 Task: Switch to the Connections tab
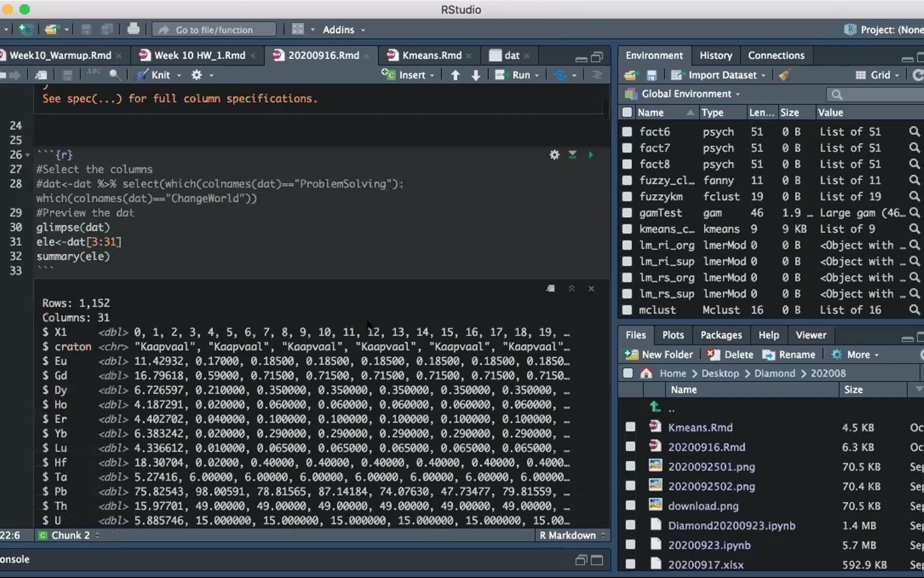pyautogui.click(x=776, y=55)
